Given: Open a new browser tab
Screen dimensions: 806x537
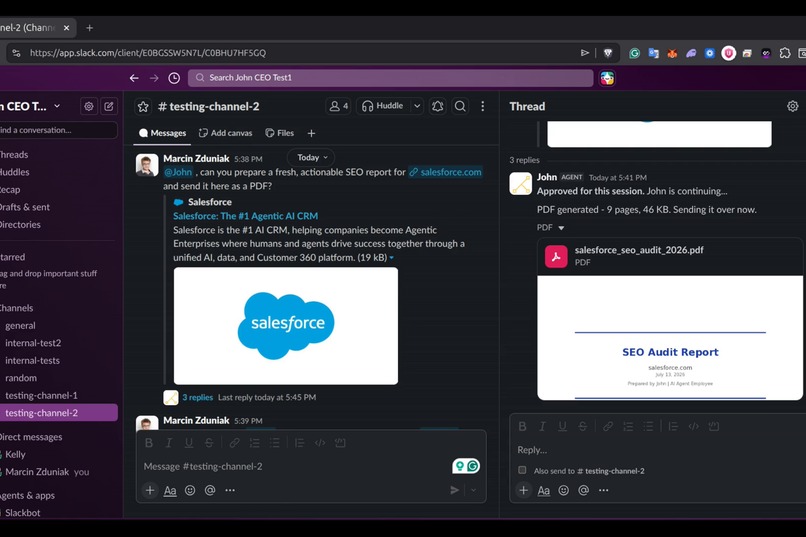Looking at the screenshot, I should point(89,28).
